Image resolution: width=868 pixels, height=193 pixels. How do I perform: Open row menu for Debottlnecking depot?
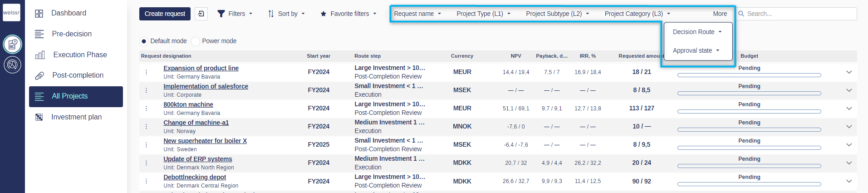(x=146, y=181)
